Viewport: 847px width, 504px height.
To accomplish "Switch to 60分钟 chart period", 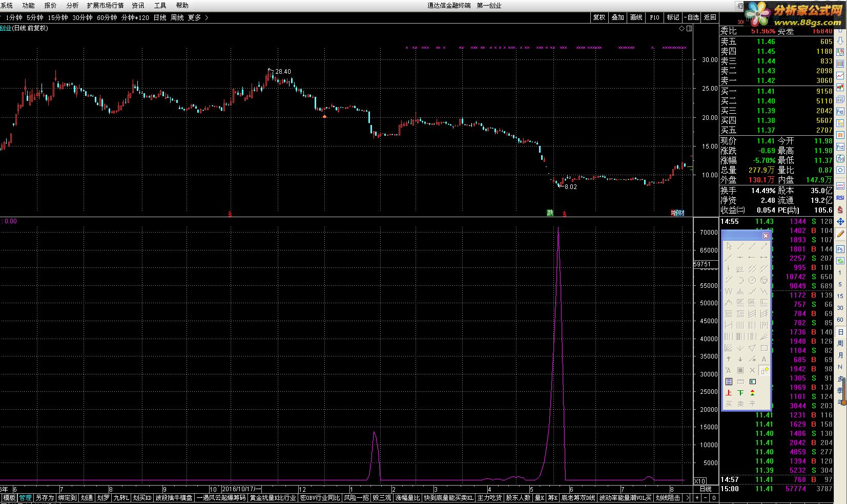I will 107,17.
